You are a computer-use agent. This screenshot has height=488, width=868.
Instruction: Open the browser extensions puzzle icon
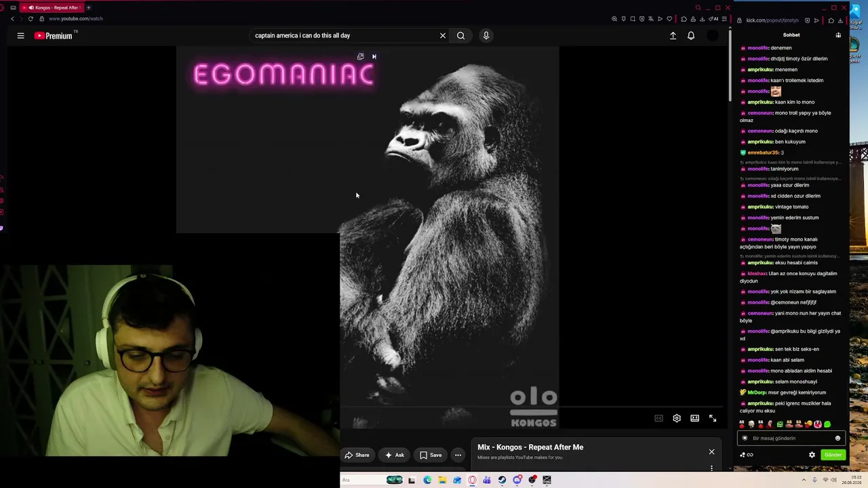coord(684,19)
